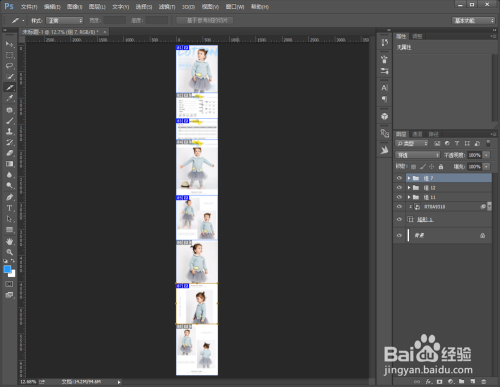Select the Move tool

(x=9, y=44)
